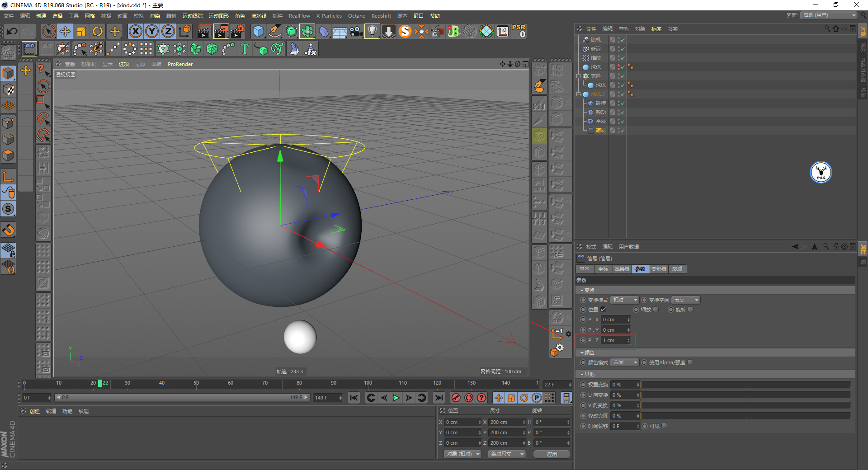Image resolution: width=868 pixels, height=470 pixels.
Task: Play the animation forward
Action: coord(396,398)
